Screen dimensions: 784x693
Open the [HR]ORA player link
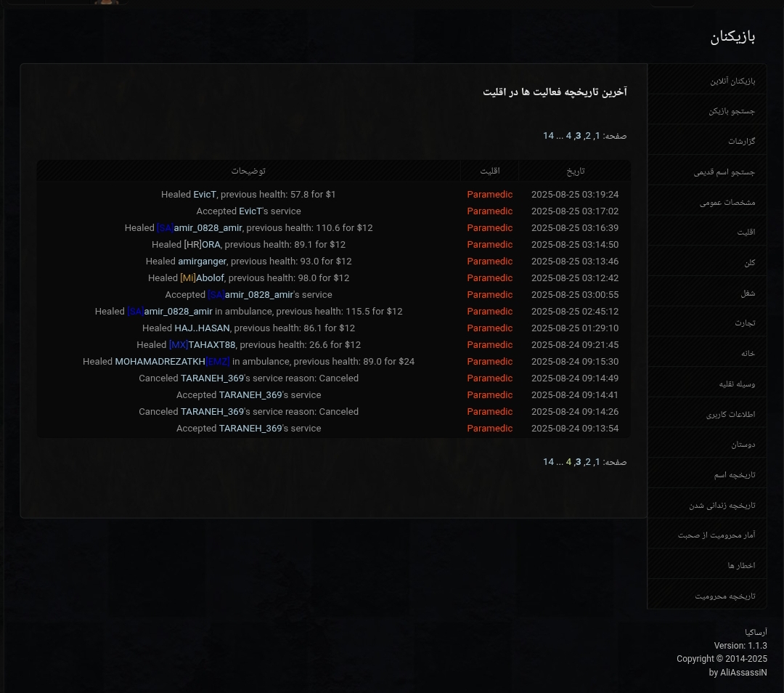202,245
